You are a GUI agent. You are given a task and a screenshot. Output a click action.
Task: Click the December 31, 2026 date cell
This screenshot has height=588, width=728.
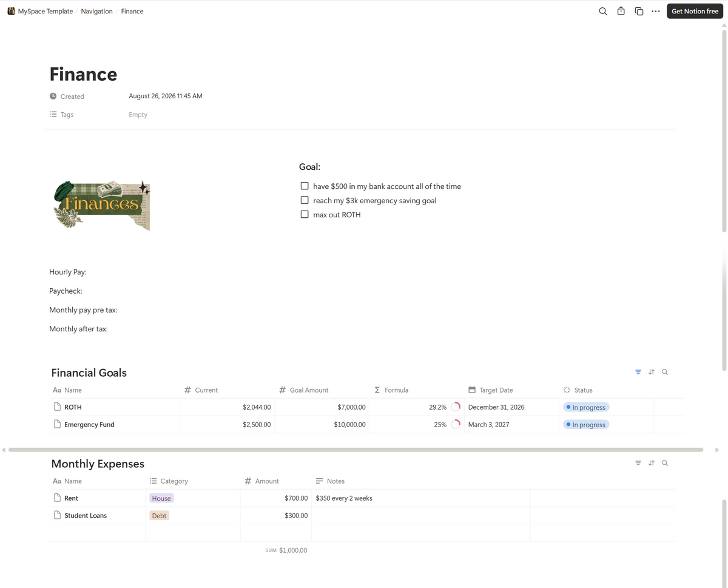511,407
